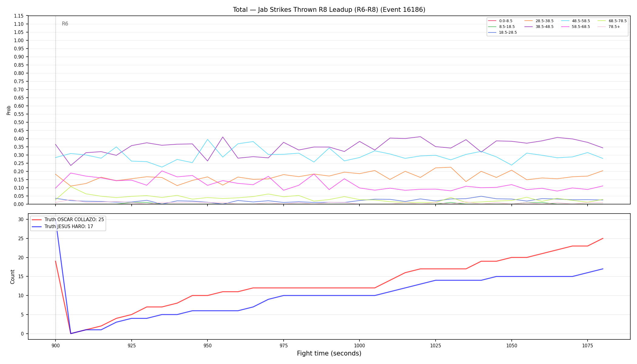Click the 1075 x-axis tick label

point(588,345)
